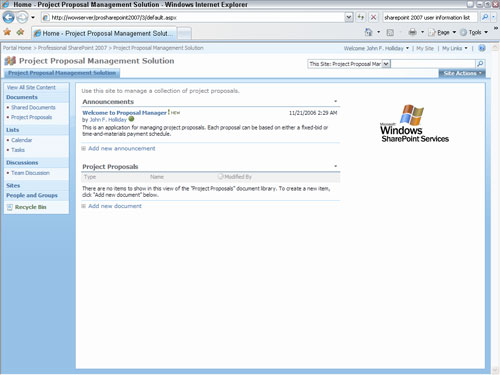The width and height of the screenshot is (500, 375).
Task: Open the recent pages dropdown arrow
Action: coord(33,17)
